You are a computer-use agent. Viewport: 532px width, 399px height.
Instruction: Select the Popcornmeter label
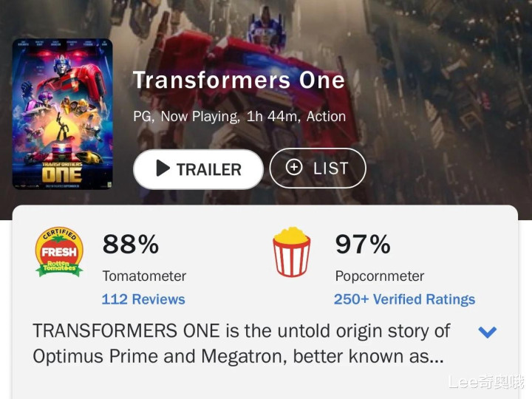click(380, 276)
